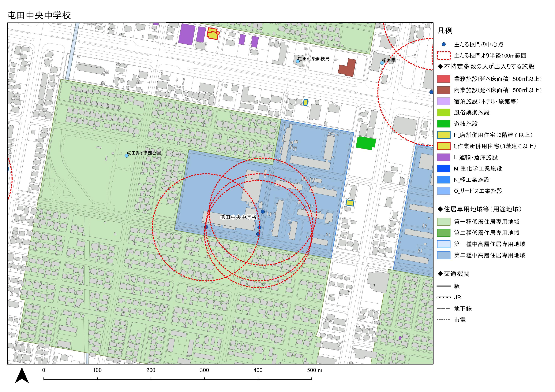The image size is (555, 392).
Task: Click the blue gate-center dot in the legend
Action: [x=443, y=44]
